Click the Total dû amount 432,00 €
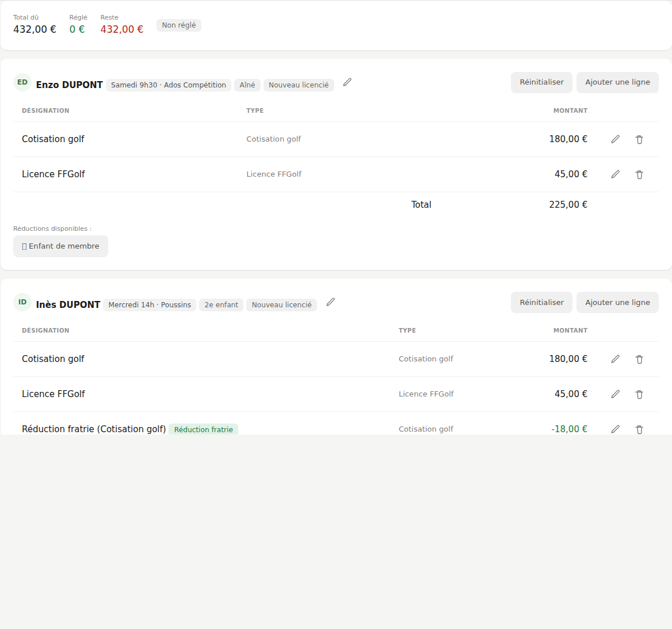The height and width of the screenshot is (629, 672). point(35,29)
